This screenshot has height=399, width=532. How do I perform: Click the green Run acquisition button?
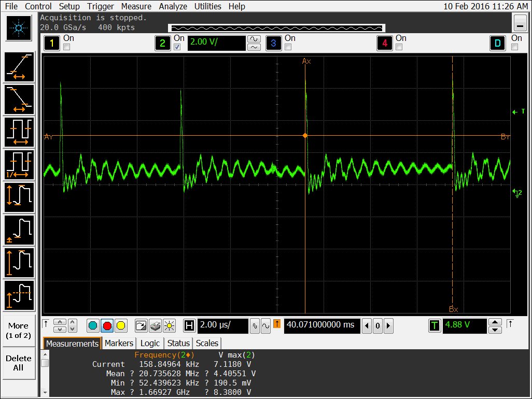(x=93, y=326)
